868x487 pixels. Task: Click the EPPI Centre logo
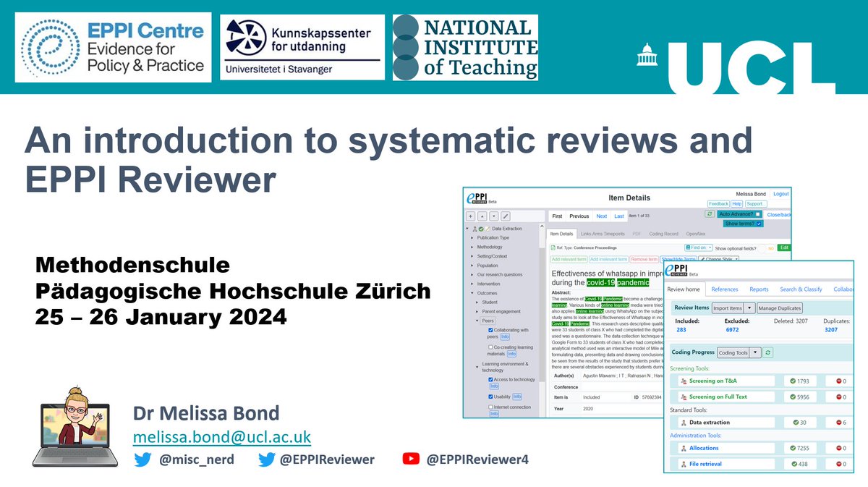113,46
